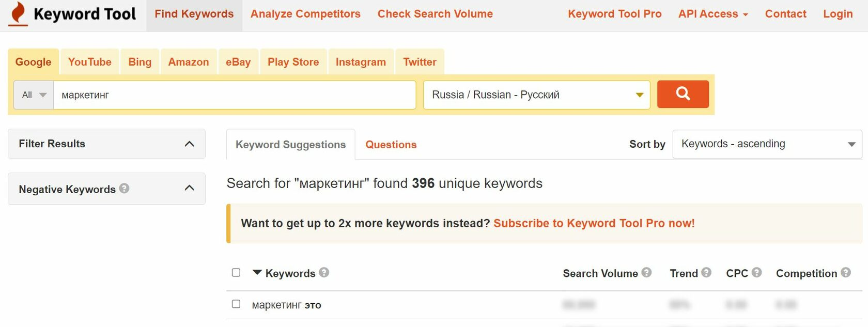The height and width of the screenshot is (327, 868).
Task: Click the Keyword Tool flame logo
Action: (x=17, y=14)
